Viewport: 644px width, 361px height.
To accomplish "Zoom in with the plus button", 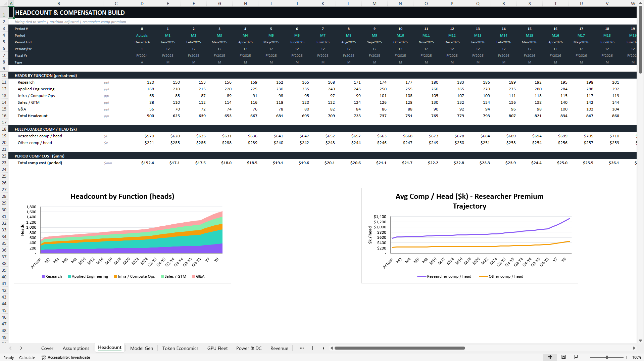I will [x=626, y=357].
